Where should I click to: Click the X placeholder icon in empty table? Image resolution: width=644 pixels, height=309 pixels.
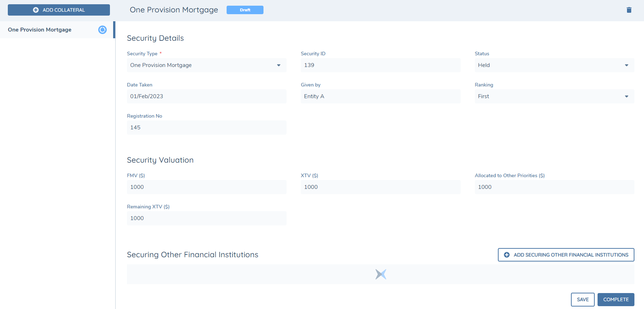click(x=381, y=274)
